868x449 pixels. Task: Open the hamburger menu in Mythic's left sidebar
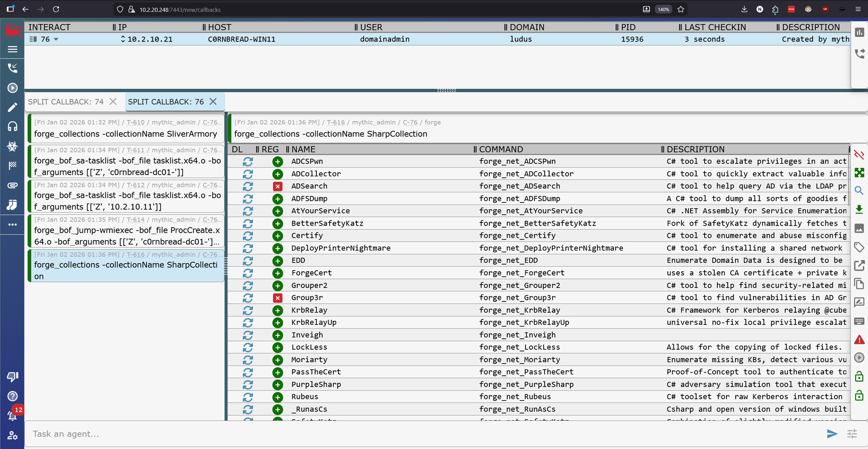(x=12, y=49)
